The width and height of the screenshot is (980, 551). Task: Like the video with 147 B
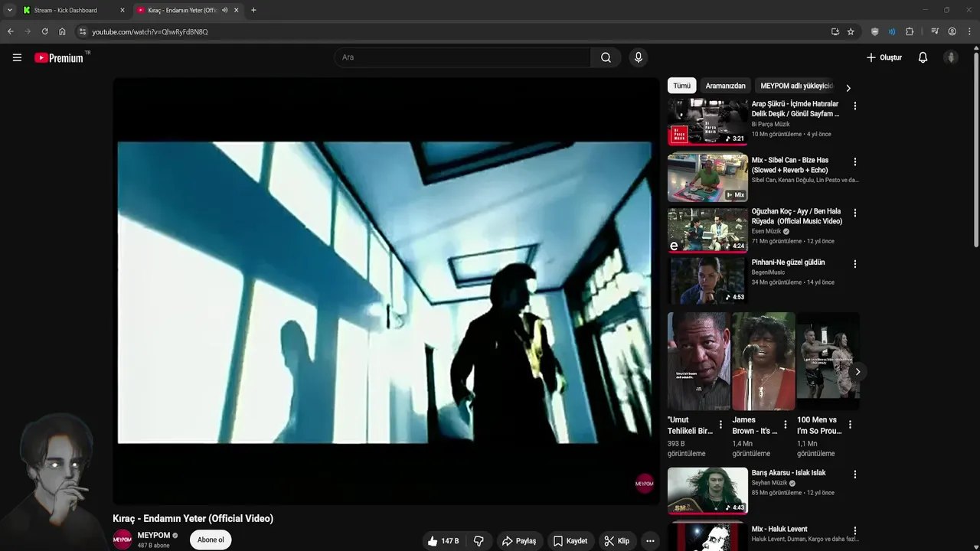tap(443, 541)
